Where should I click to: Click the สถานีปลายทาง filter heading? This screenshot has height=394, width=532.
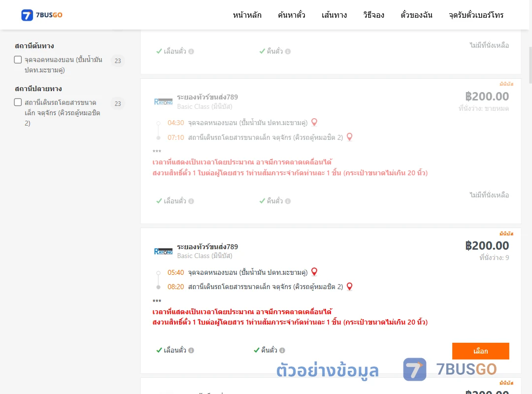coord(38,89)
